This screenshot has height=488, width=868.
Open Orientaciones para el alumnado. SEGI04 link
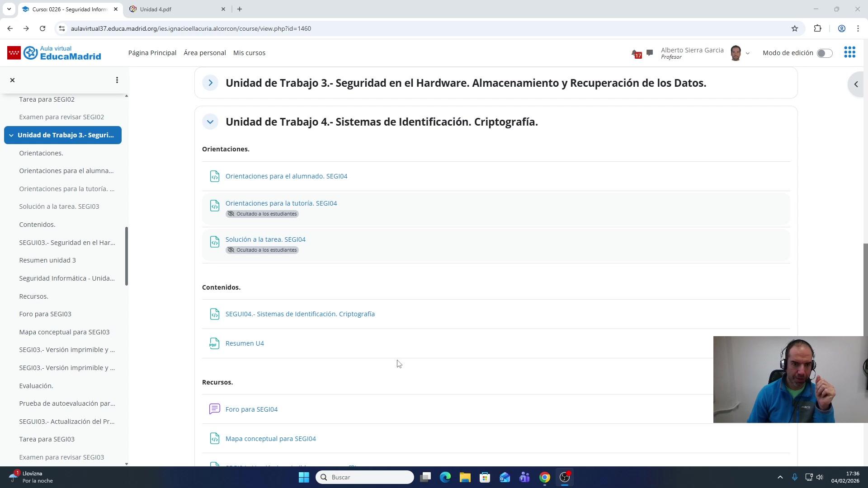tap(286, 176)
